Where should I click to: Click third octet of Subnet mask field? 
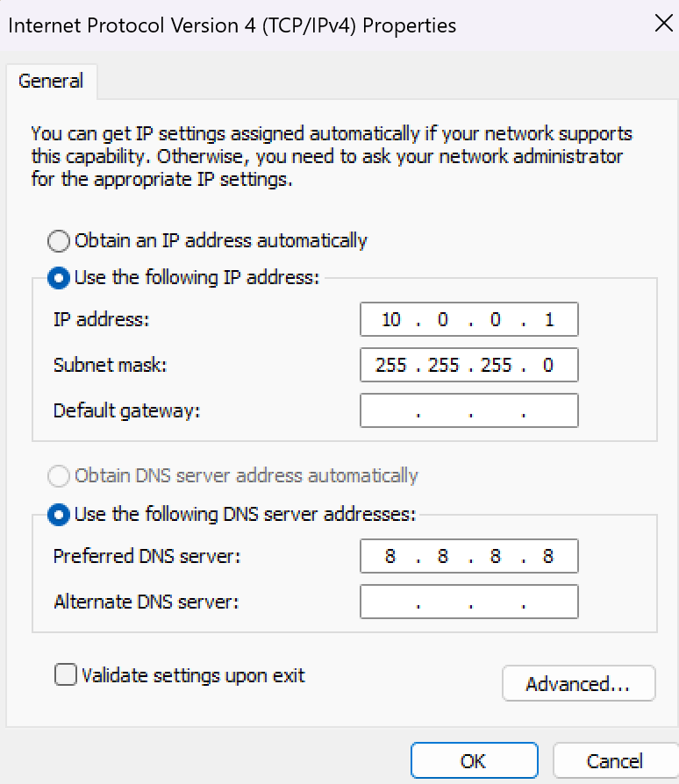click(496, 365)
